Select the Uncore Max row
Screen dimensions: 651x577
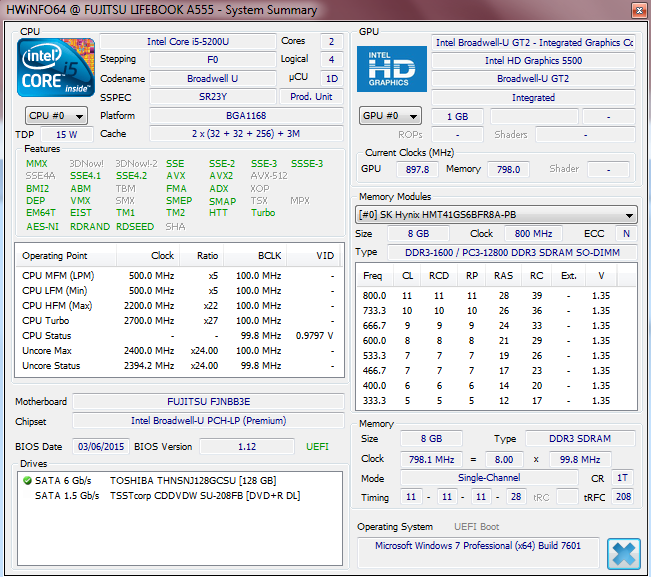179,351
